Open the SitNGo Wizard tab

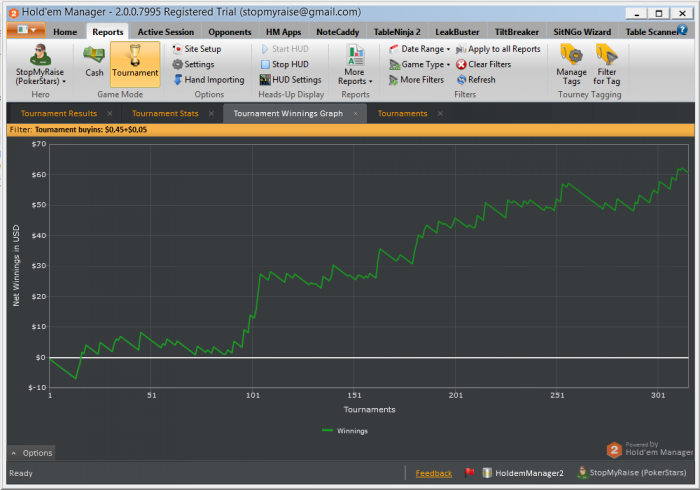[582, 32]
